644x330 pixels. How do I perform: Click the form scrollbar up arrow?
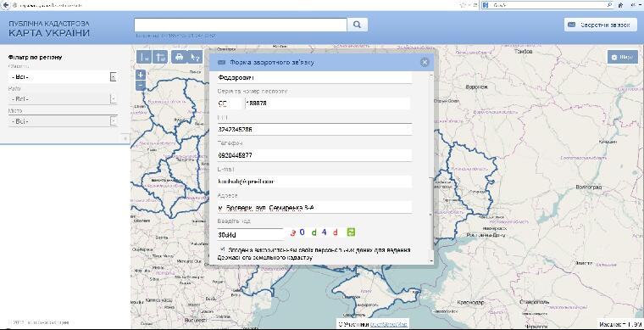tap(430, 76)
